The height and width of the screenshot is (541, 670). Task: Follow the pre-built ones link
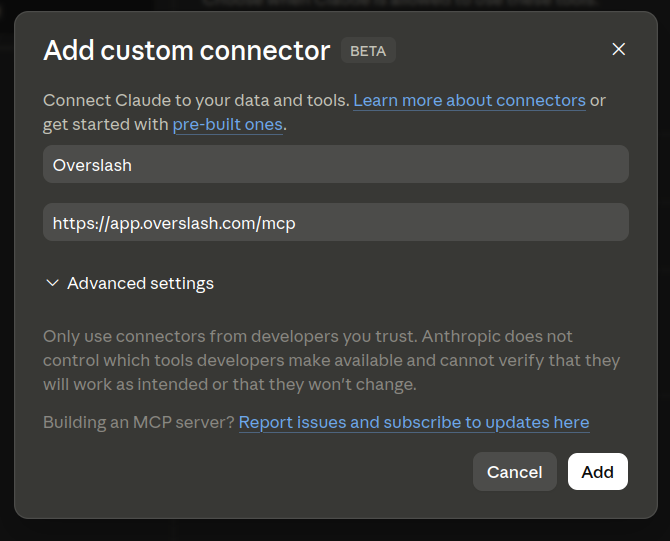pyautogui.click(x=227, y=124)
